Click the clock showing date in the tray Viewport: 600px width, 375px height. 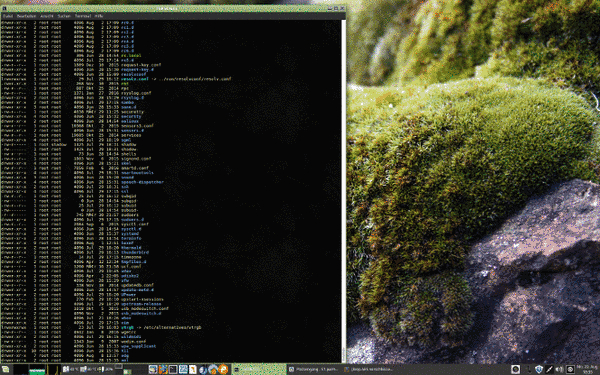tap(587, 369)
